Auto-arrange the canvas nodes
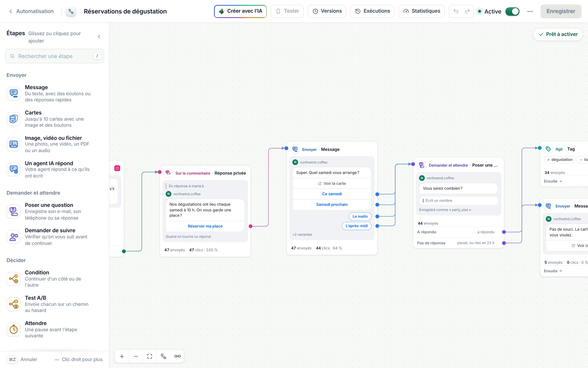The width and height of the screenshot is (588, 368). click(x=164, y=356)
